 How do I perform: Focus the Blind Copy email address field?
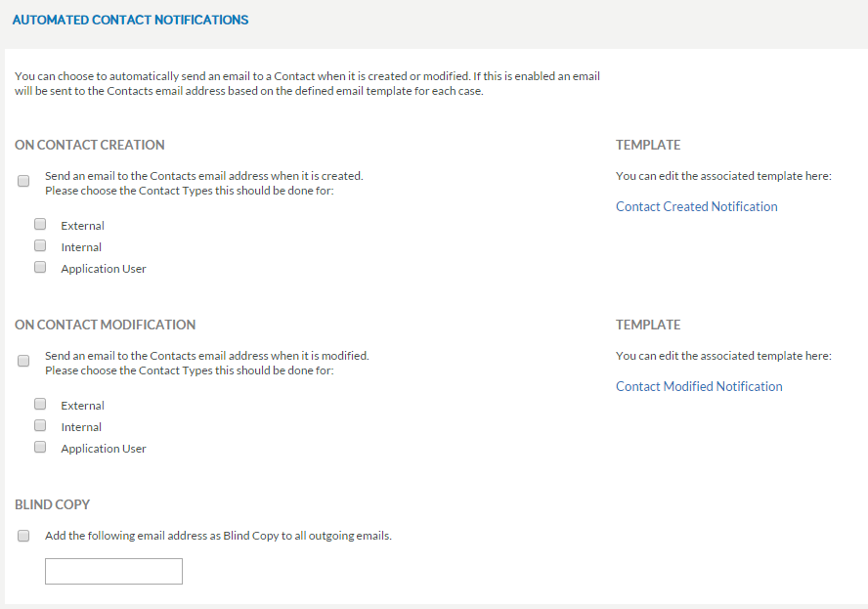(x=113, y=571)
